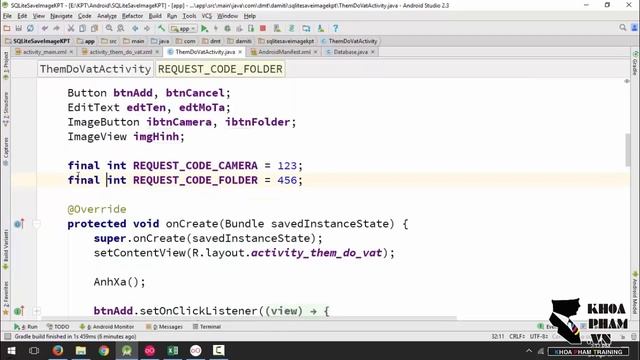This screenshot has height=360, width=640.
Task: Click the Replace toolbar icon
Action: tap(121, 28)
